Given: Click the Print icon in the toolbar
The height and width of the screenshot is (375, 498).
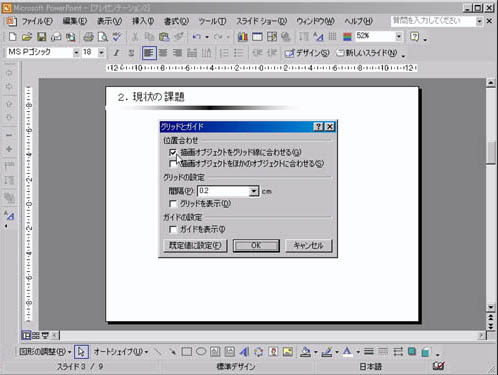Looking at the screenshot, I should [88, 36].
